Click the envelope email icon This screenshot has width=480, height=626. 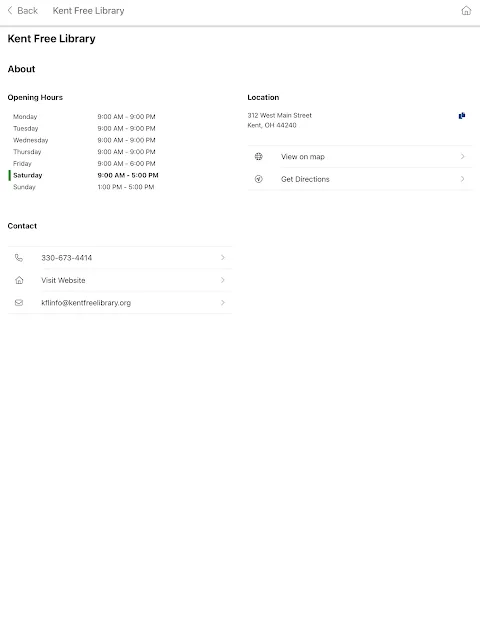click(19, 303)
